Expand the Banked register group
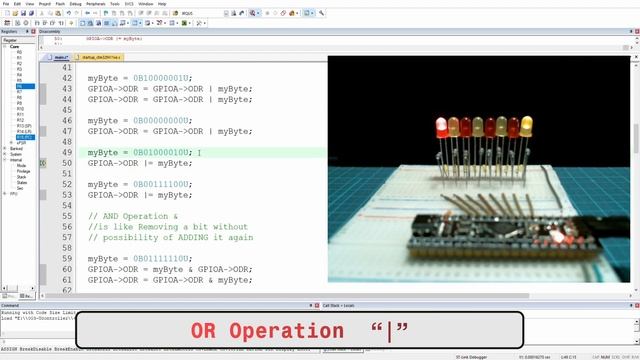The image size is (640, 360). pos(5,149)
